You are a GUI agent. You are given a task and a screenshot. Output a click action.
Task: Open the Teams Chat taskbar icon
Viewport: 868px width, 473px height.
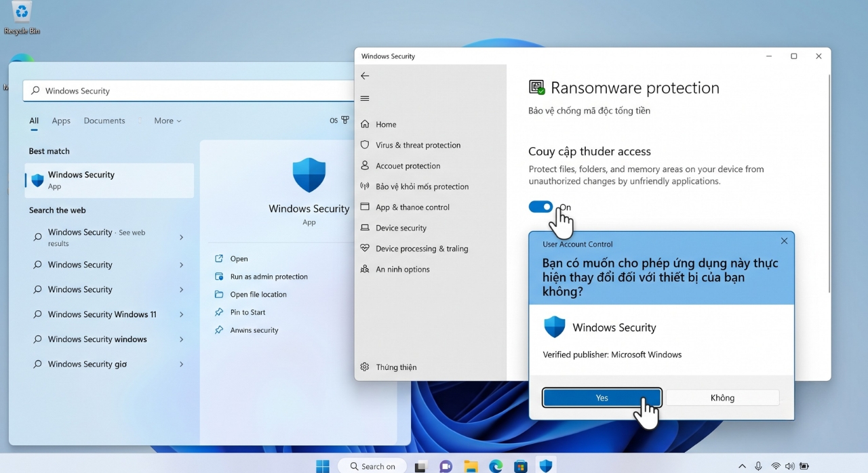click(x=446, y=466)
